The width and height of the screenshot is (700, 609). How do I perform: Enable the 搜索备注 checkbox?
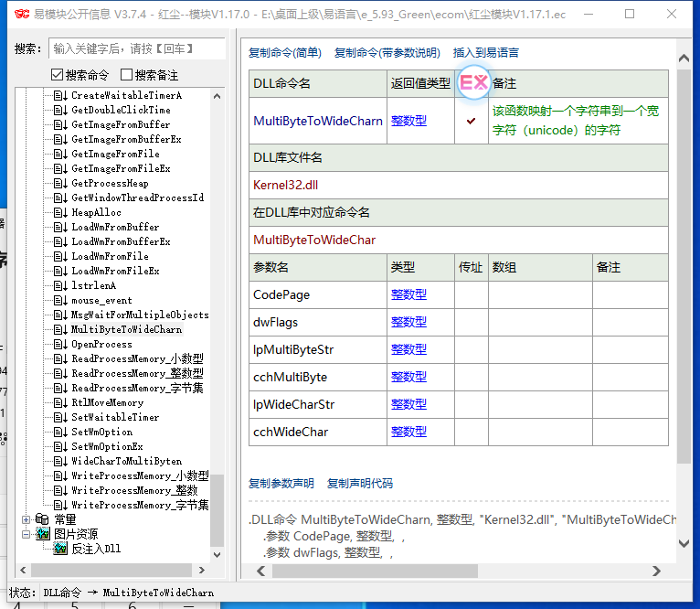point(127,75)
